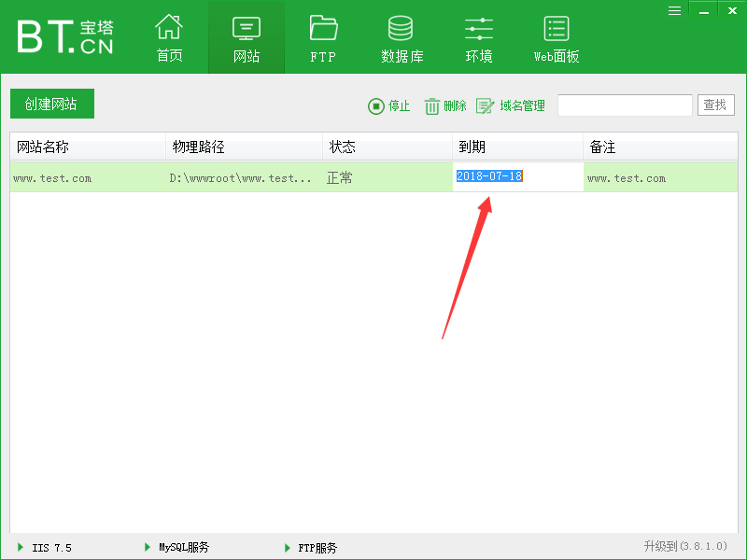The image size is (747, 560).
Task: Click the 升级到(3.8.1.0) upgrade link
Action: coord(684,548)
